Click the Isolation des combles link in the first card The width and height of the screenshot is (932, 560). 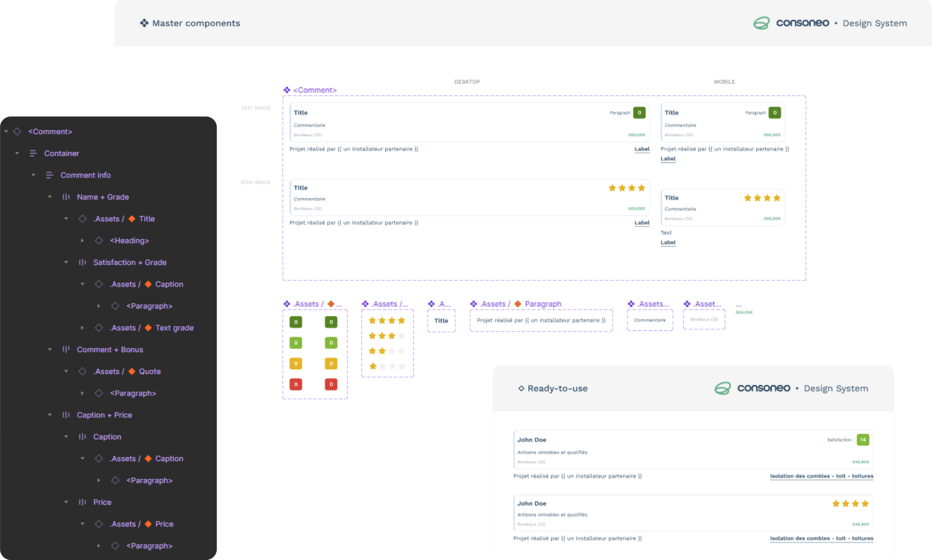pyautogui.click(x=821, y=476)
